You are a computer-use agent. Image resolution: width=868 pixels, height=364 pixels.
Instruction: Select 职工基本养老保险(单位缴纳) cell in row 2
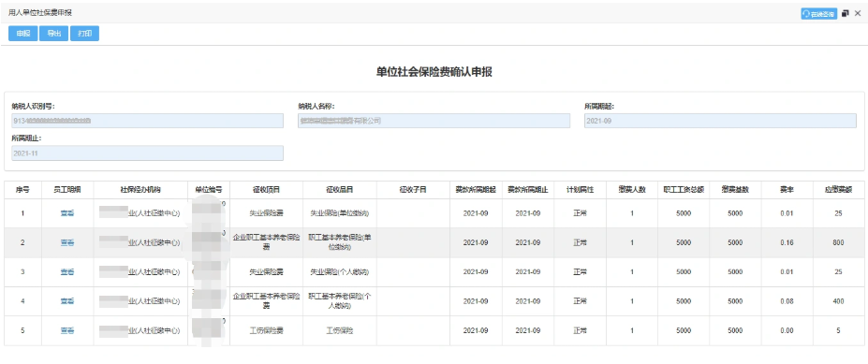pyautogui.click(x=339, y=242)
